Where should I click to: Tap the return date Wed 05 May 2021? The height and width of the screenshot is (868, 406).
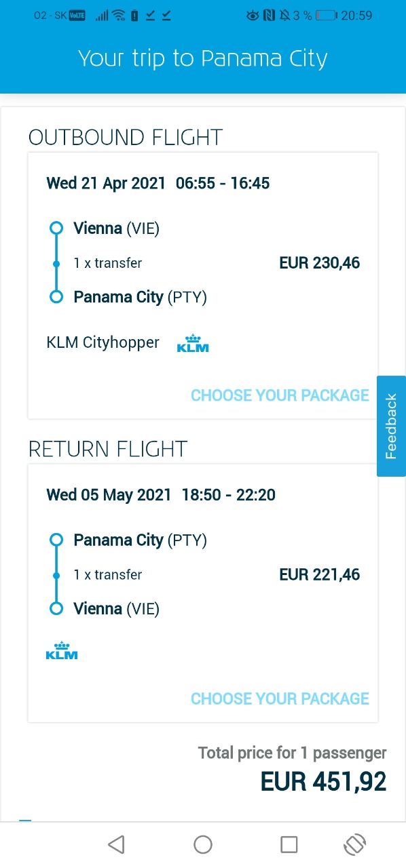(109, 494)
